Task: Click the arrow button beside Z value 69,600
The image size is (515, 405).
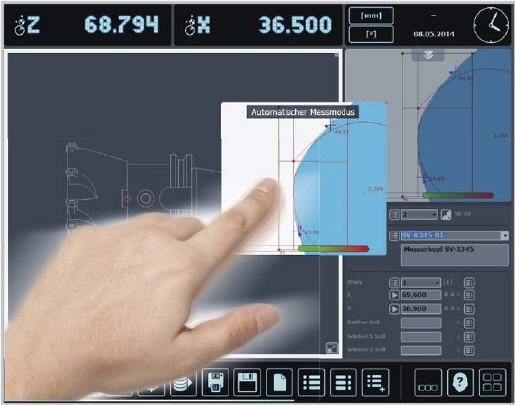Action: (394, 295)
